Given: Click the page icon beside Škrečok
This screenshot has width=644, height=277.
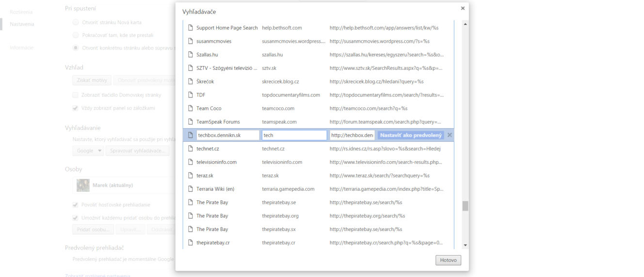Looking at the screenshot, I should (x=191, y=81).
